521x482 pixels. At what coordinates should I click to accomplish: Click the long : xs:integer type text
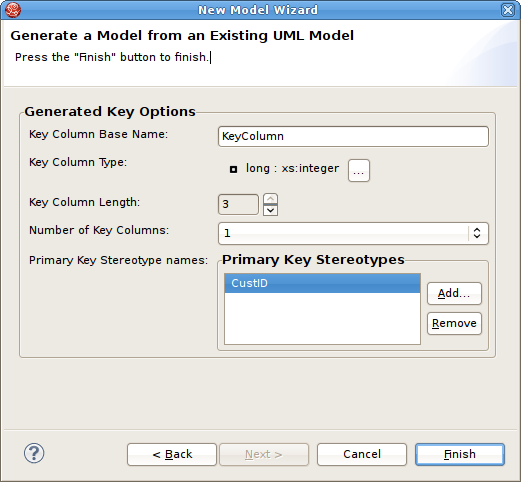tap(292, 168)
